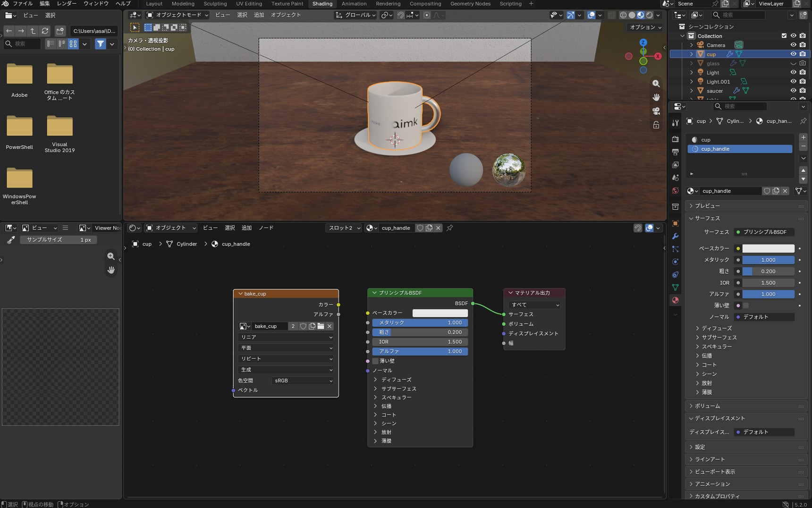This screenshot has height=508, width=812.
Task: Expand the Light.001 item in outliner
Action: (692, 82)
